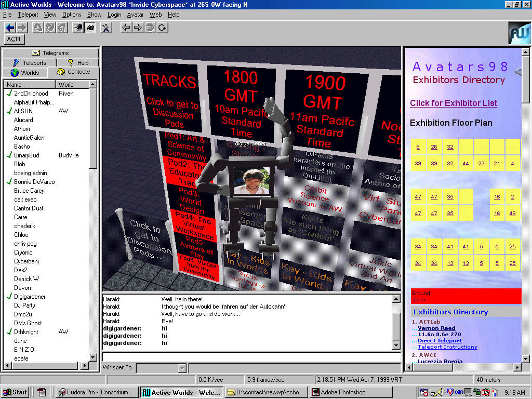532x399 pixels.
Task: Click the whisper message input field
Action: 295,368
